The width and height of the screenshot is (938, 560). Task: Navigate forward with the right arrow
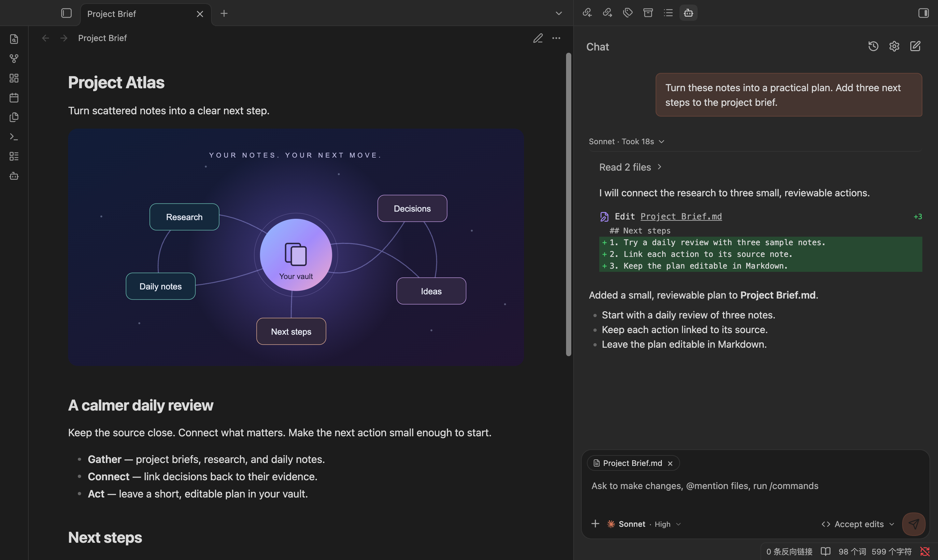click(64, 38)
